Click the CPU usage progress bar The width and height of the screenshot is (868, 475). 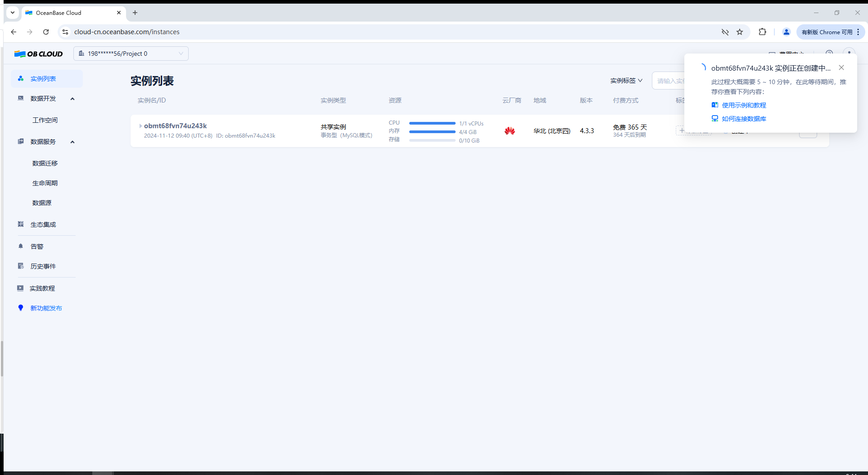432,123
